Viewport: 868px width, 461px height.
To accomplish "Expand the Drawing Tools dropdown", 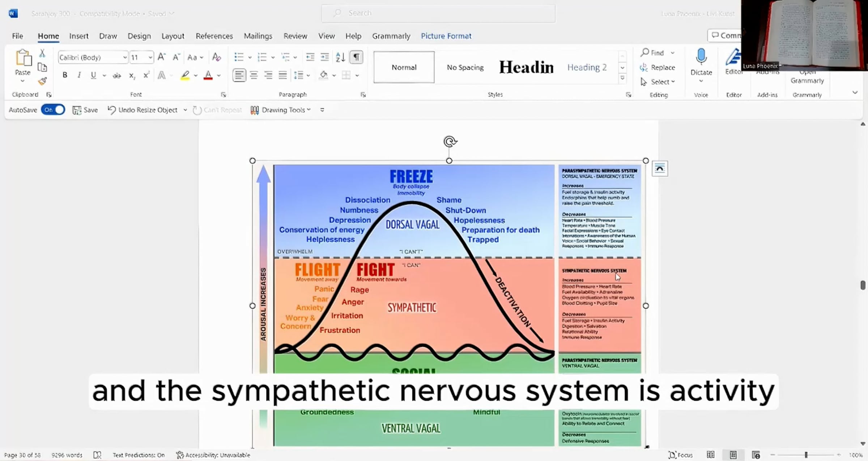I will click(x=309, y=110).
